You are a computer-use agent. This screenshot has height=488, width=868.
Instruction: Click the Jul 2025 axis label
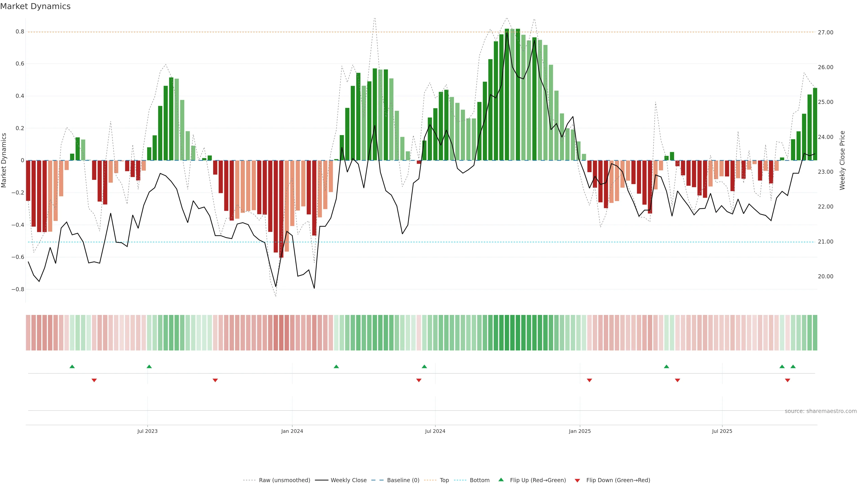click(722, 431)
